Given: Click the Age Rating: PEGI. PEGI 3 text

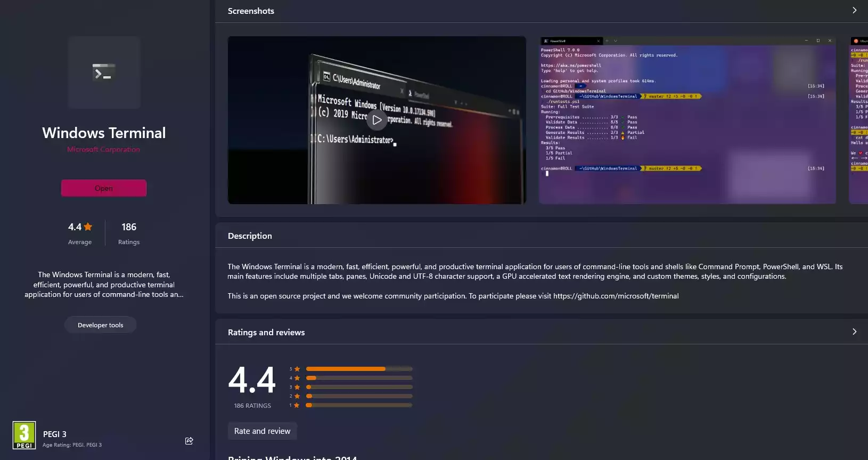Looking at the screenshot, I should click(72, 445).
